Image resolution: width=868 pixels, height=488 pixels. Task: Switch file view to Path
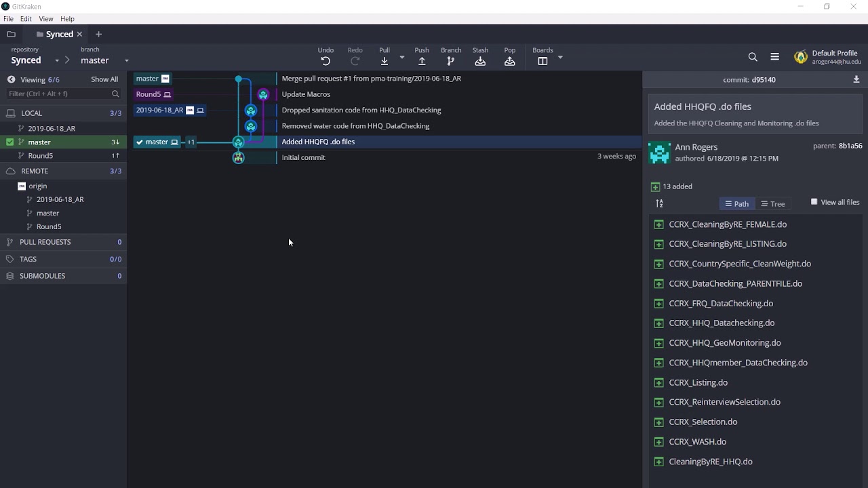736,203
